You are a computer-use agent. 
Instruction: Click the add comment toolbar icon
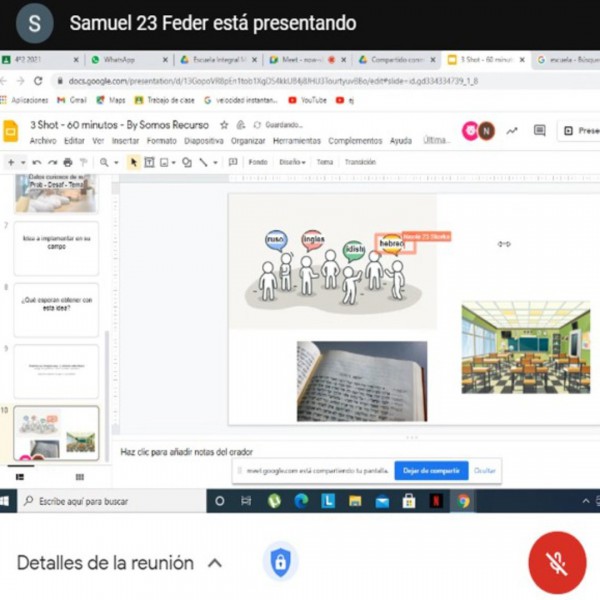pyautogui.click(x=233, y=162)
